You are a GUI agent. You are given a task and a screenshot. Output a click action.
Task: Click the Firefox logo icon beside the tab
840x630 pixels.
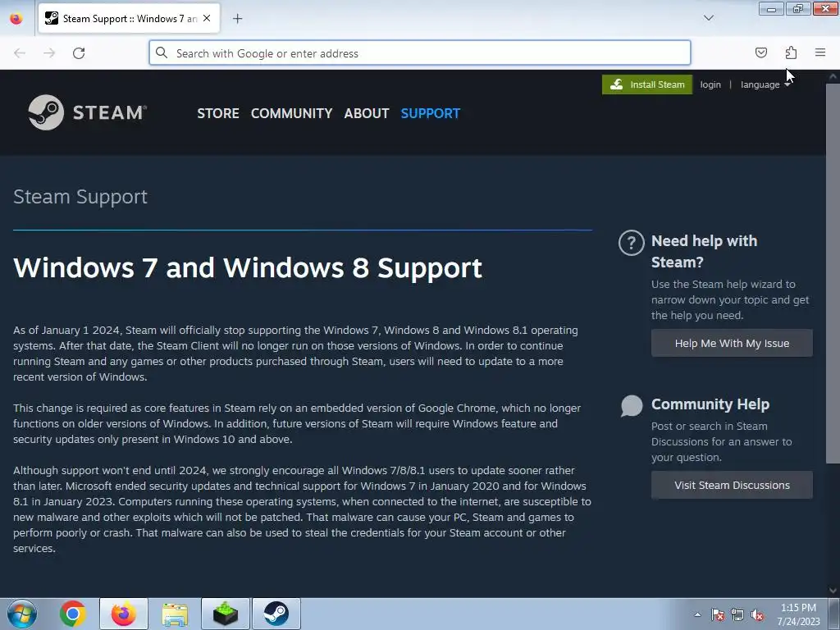[x=16, y=18]
